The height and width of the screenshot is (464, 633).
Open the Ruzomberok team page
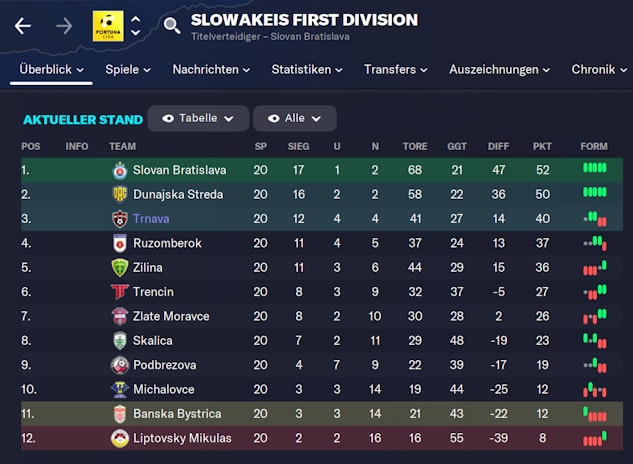(x=167, y=243)
